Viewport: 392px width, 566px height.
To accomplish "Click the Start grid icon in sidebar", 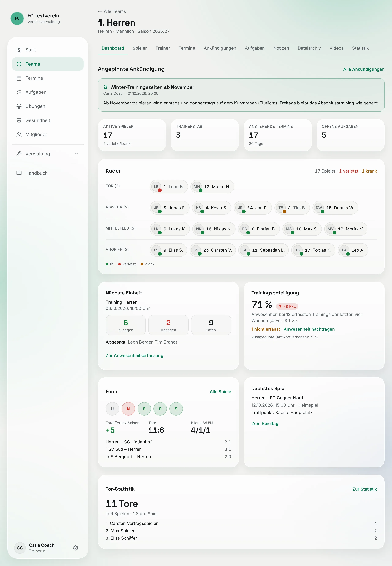I will tap(19, 50).
